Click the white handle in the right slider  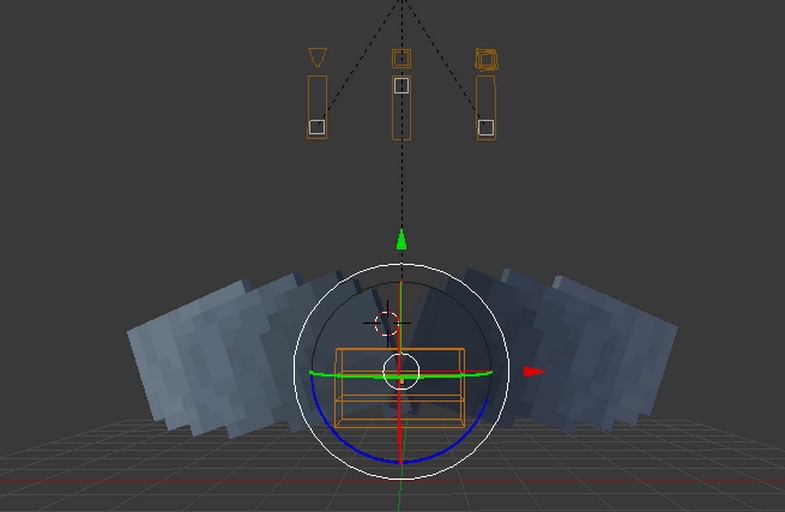coord(486,127)
